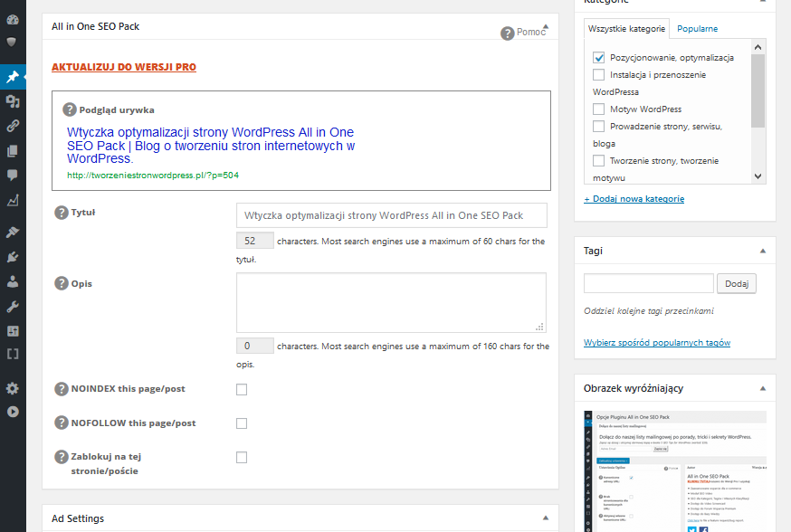The width and height of the screenshot is (791, 532).
Task: Open the chart statistics icon in sidebar
Action: click(x=13, y=200)
